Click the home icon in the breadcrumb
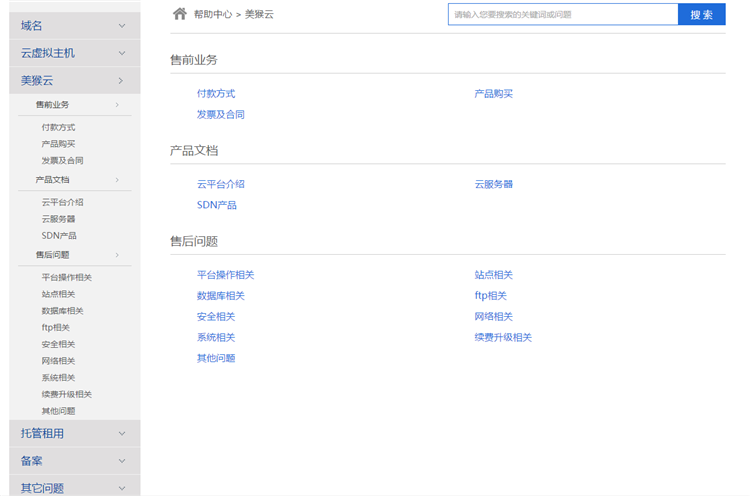The width and height of the screenshot is (750, 496). (x=180, y=14)
